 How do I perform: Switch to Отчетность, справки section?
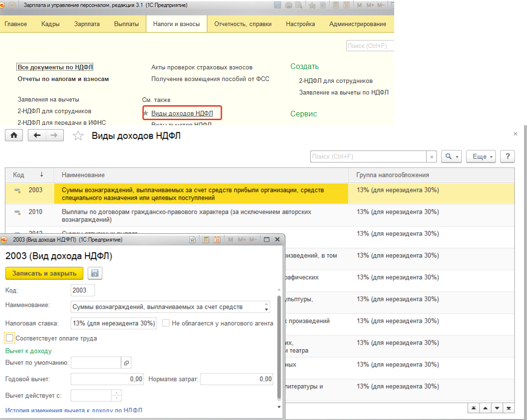[x=243, y=24]
